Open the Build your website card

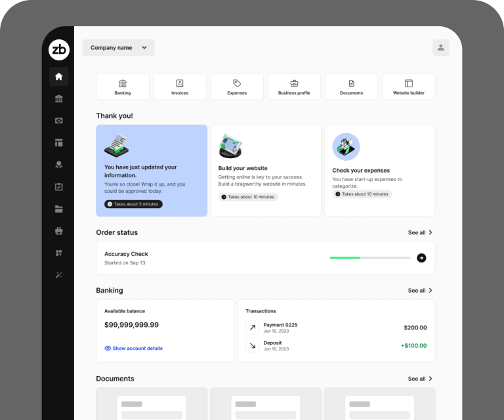point(266,171)
